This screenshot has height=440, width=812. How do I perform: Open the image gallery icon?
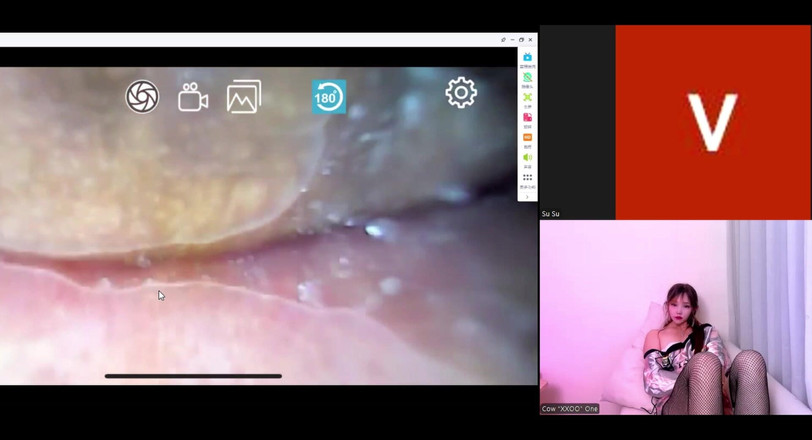(x=244, y=97)
